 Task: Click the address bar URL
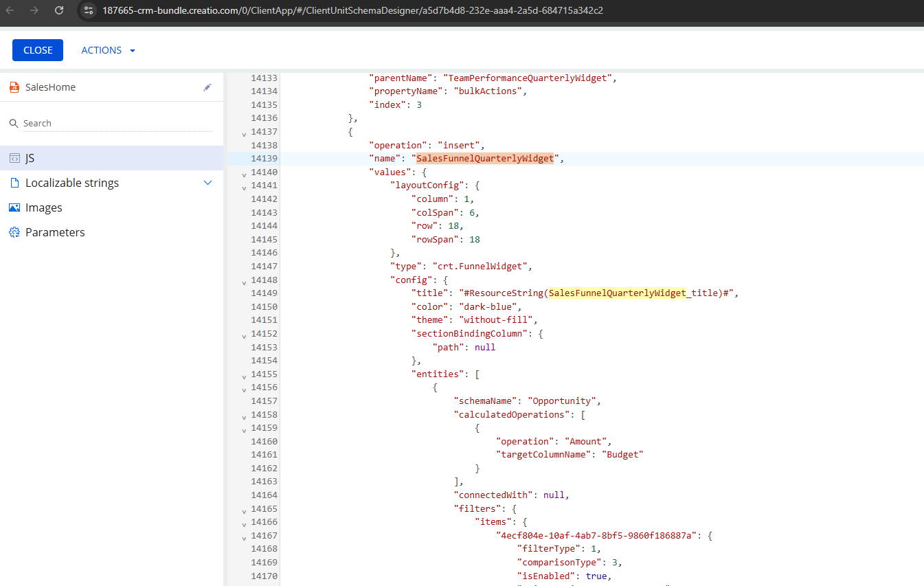tap(352, 10)
